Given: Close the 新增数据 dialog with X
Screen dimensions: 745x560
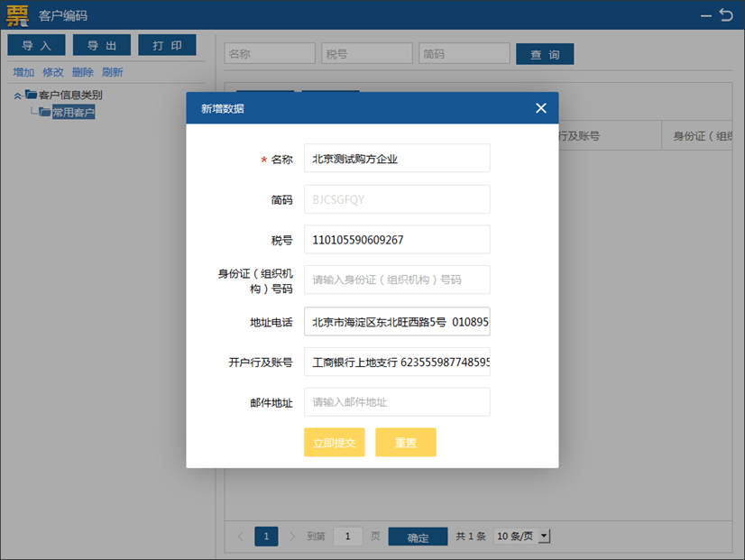Looking at the screenshot, I should [x=540, y=108].
